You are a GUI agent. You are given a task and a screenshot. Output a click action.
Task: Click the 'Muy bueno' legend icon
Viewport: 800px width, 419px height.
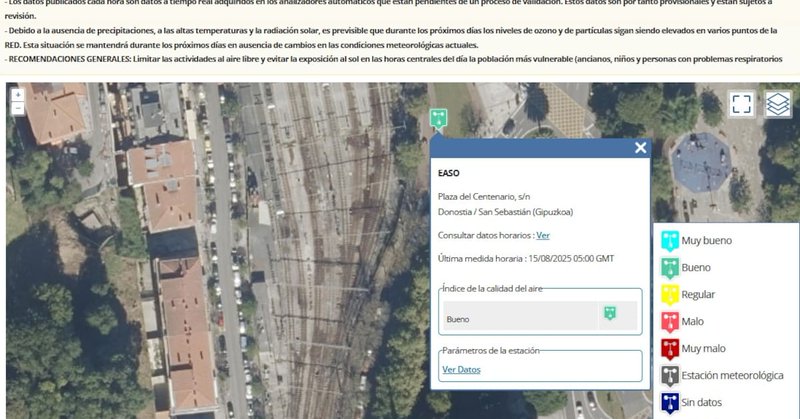670,241
